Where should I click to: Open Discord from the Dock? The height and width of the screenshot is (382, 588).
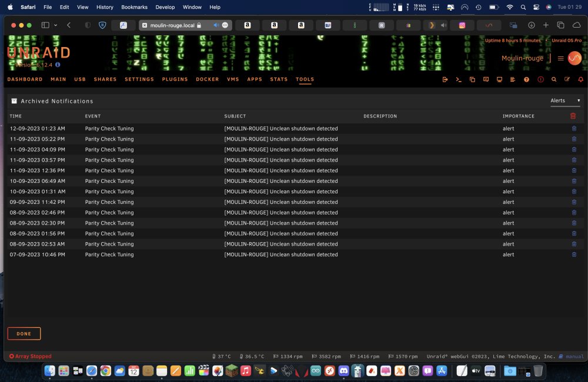pyautogui.click(x=343, y=371)
